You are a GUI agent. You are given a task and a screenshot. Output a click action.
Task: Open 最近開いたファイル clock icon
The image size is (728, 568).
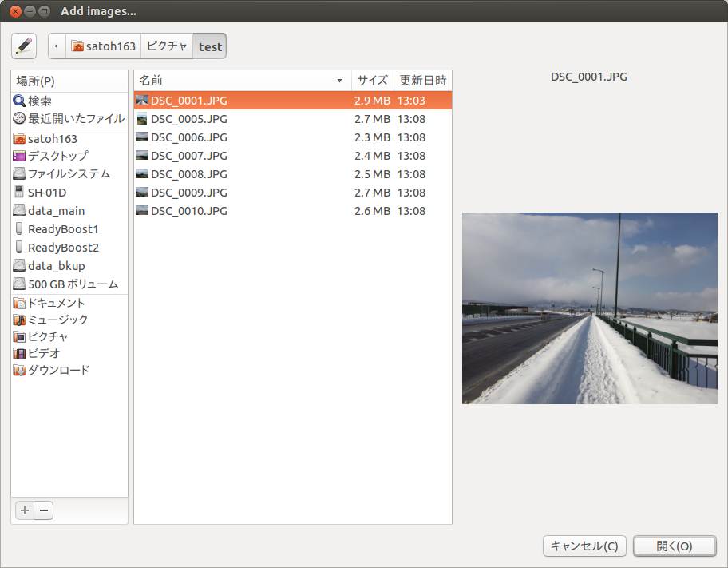click(19, 118)
